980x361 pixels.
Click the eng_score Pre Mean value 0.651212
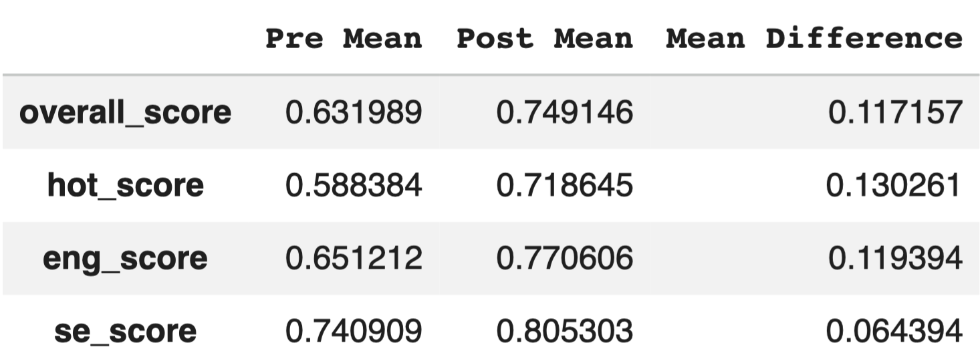click(x=354, y=258)
